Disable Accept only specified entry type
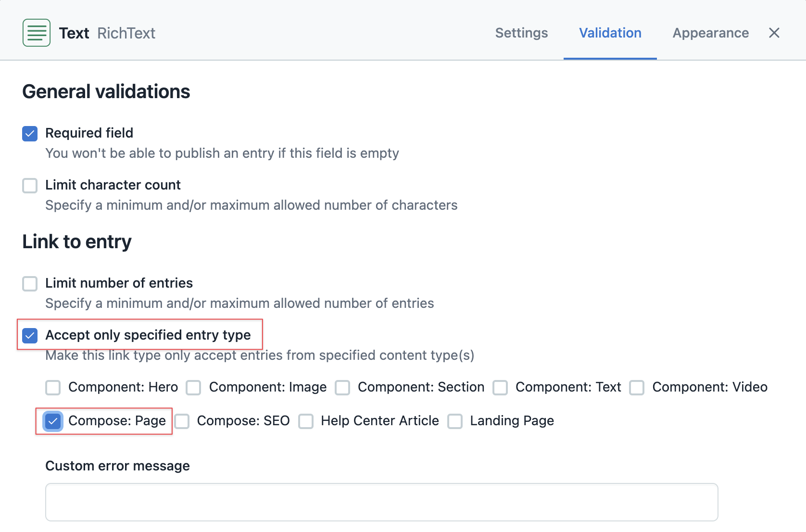Viewport: 806px width, 532px height. [x=29, y=336]
